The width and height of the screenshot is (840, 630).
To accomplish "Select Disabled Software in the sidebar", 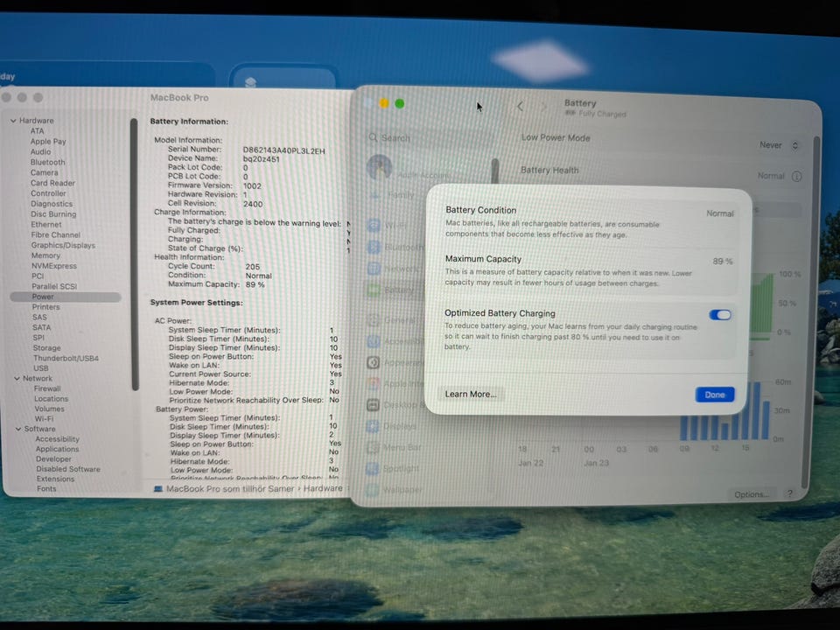I will (x=68, y=469).
